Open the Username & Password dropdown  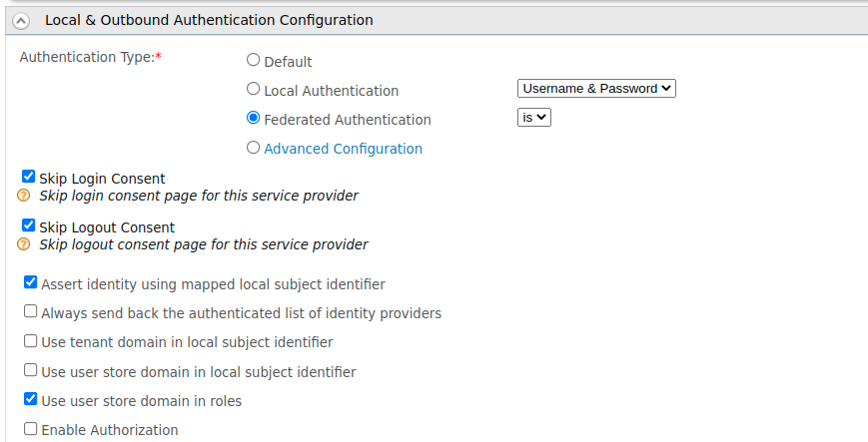[596, 89]
